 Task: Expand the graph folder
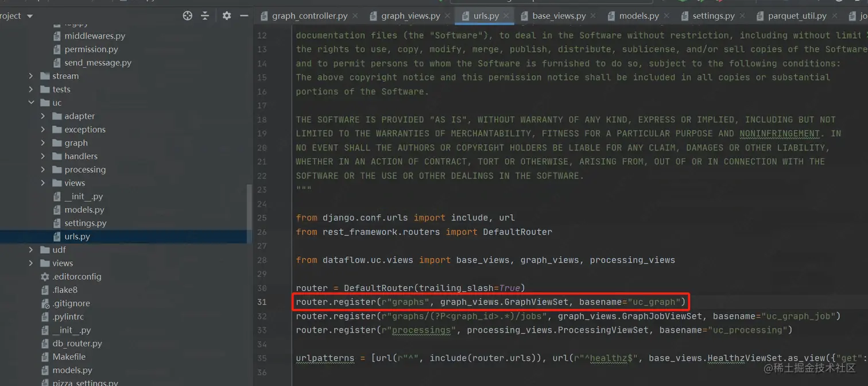[43, 143]
